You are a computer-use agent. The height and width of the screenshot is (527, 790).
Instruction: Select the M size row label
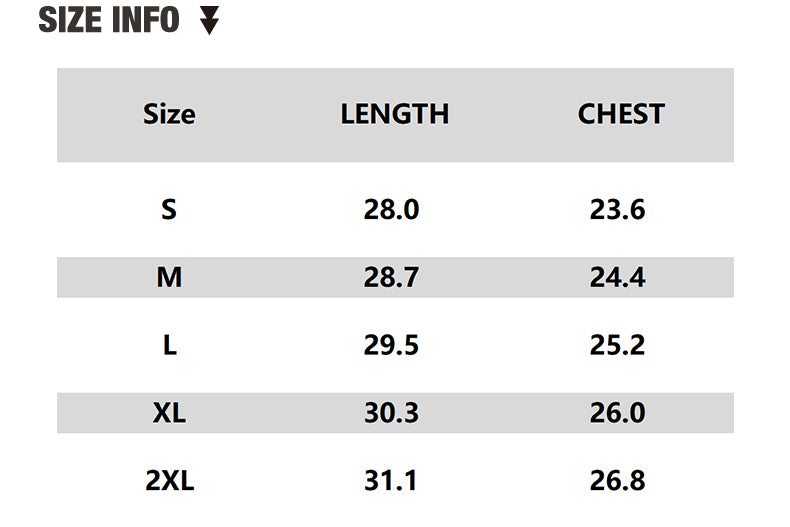(169, 278)
